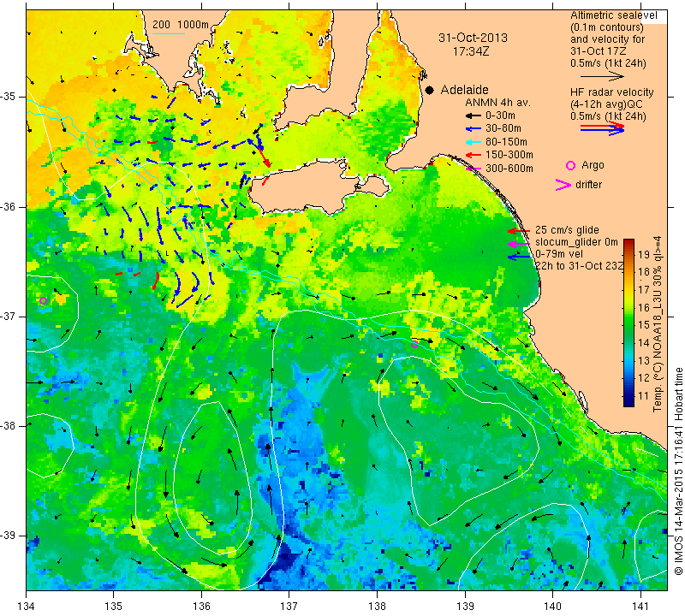Click the '0-30m' legend label
Viewport: 685px width, 616px height.
point(500,115)
